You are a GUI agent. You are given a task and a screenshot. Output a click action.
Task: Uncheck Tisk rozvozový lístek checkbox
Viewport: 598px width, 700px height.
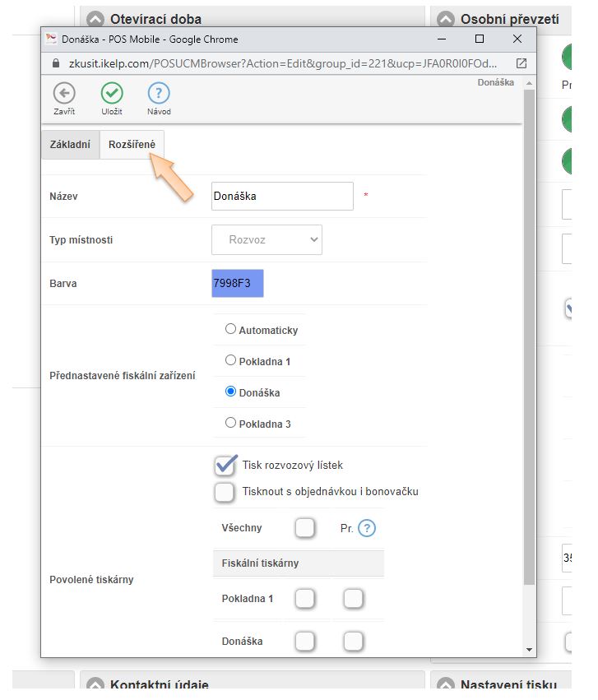pyautogui.click(x=225, y=466)
